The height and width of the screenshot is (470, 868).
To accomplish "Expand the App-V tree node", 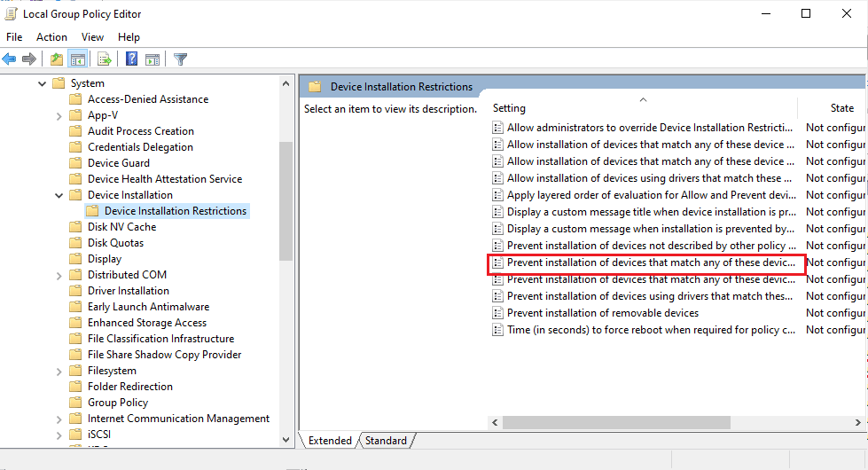I will pos(59,115).
